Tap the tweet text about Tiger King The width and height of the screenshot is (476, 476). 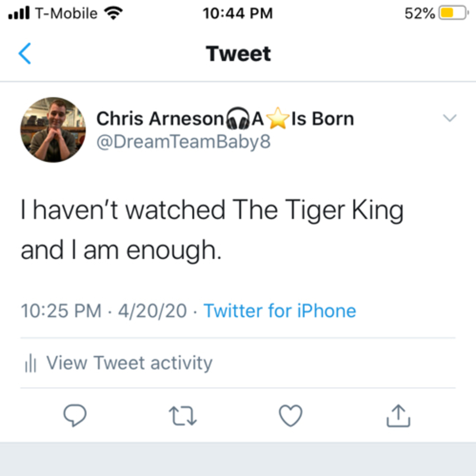coord(212,230)
